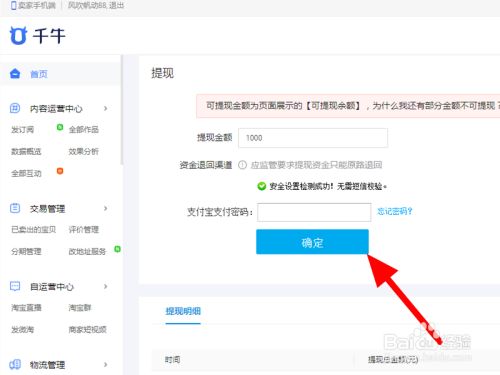Image resolution: width=500 pixels, height=375 pixels.
Task: Click the 物流管理 section icon
Action: pos(15,364)
